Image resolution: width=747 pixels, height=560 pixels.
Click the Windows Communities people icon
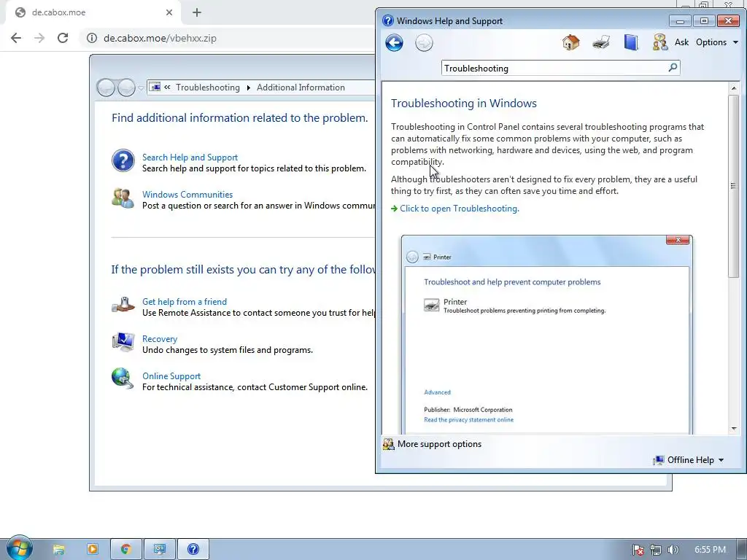(123, 198)
